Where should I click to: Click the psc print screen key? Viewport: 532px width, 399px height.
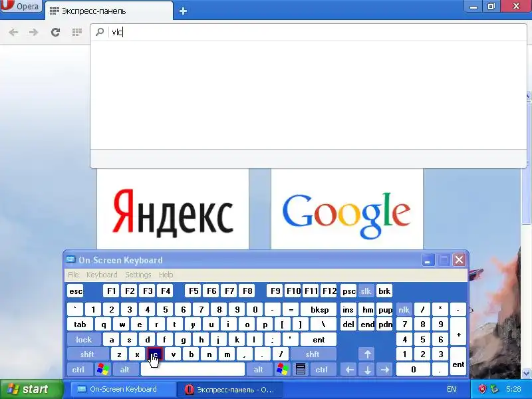click(x=348, y=291)
